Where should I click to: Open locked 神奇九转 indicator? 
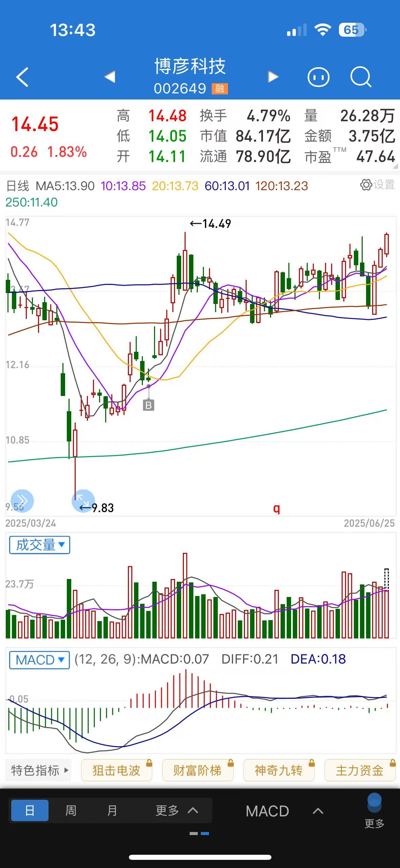(x=279, y=771)
